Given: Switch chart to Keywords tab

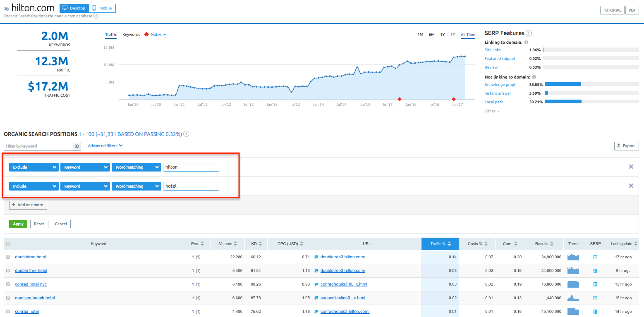Looking at the screenshot, I should point(131,35).
